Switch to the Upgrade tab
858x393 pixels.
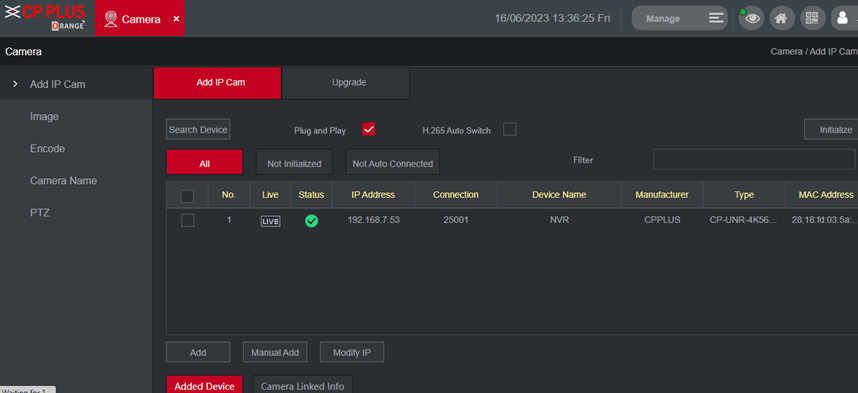(345, 83)
